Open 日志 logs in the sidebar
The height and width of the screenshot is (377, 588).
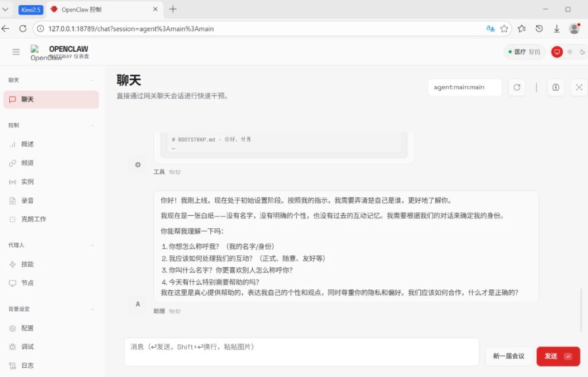pyautogui.click(x=27, y=366)
